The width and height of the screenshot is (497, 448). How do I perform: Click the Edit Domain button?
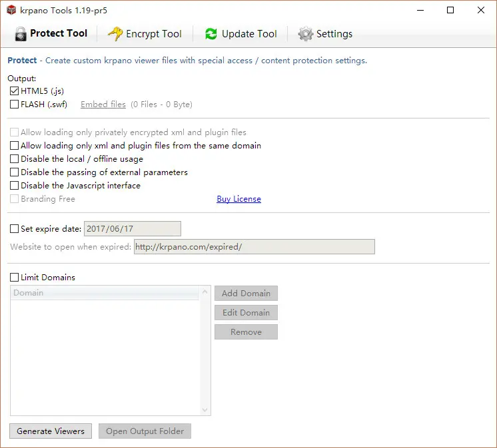[x=246, y=312]
